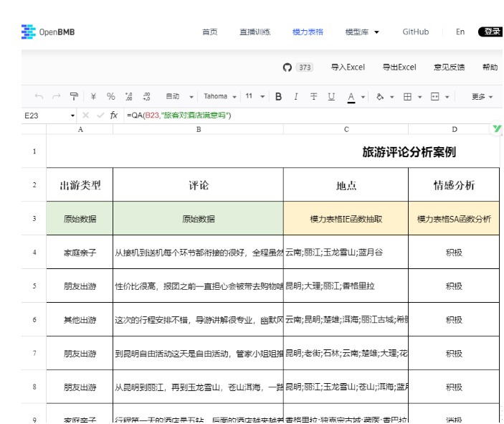504x424 pixels.
Task: Apply the font color A icon
Action: pyautogui.click(x=351, y=97)
